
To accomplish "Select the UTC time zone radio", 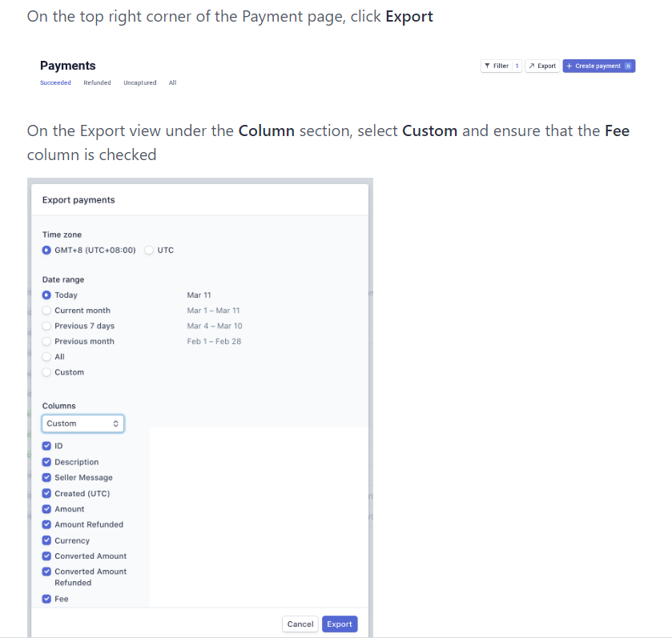I will tap(149, 250).
